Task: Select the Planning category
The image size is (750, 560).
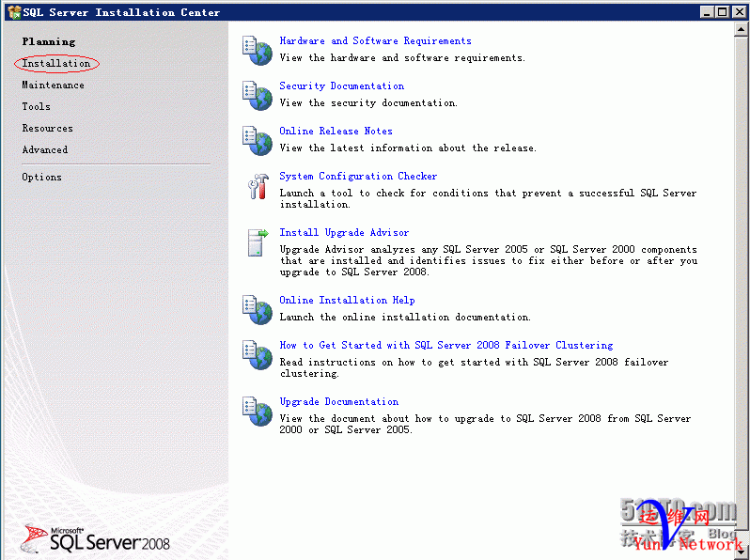Action: tap(49, 41)
